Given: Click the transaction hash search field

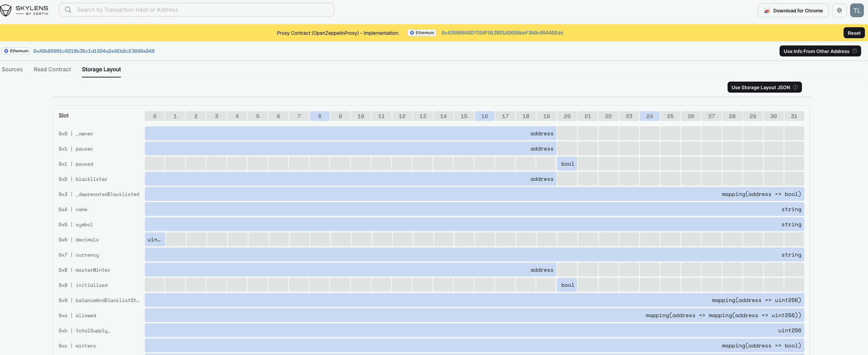Looking at the screenshot, I should click(x=196, y=9).
